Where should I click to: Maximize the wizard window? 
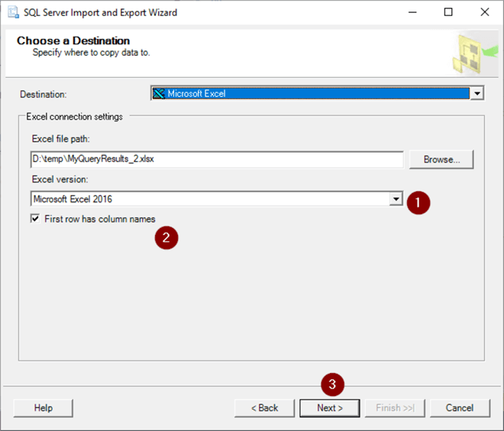(x=448, y=12)
